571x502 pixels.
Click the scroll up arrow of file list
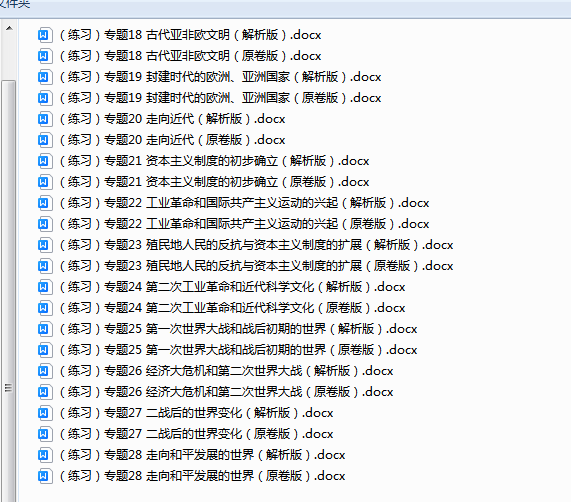click(9, 28)
